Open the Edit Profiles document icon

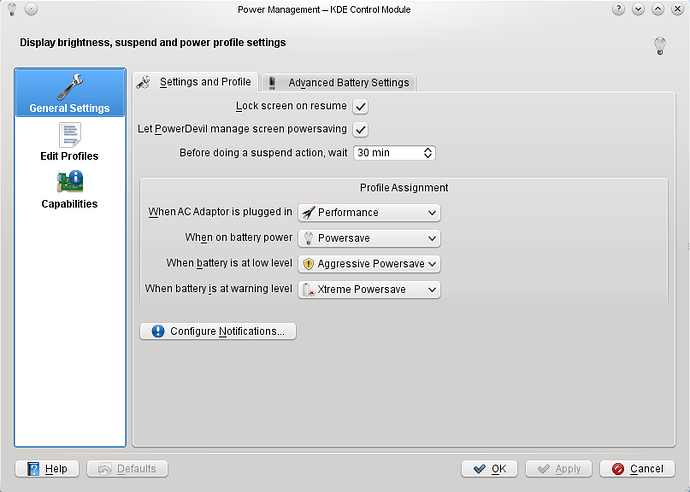point(70,135)
